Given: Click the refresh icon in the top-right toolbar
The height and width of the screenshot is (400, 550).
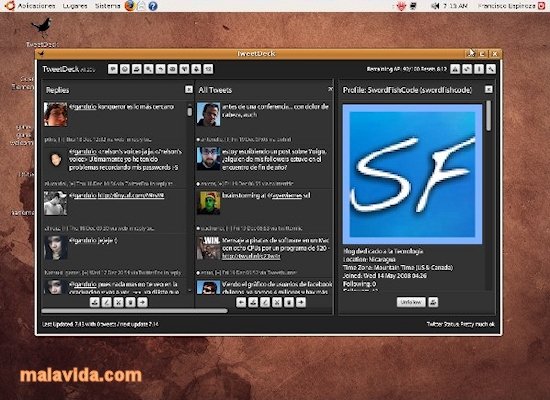Looking at the screenshot, I should (x=467, y=69).
